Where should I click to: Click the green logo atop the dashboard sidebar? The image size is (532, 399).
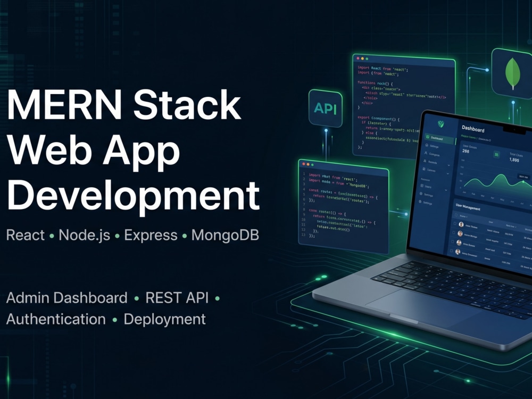coord(440,124)
